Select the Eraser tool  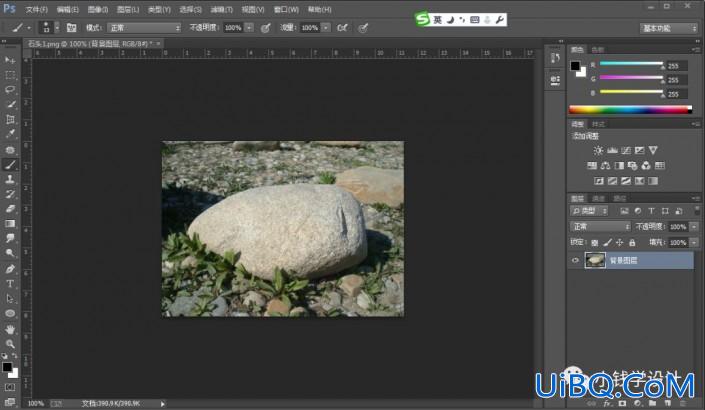(10, 209)
